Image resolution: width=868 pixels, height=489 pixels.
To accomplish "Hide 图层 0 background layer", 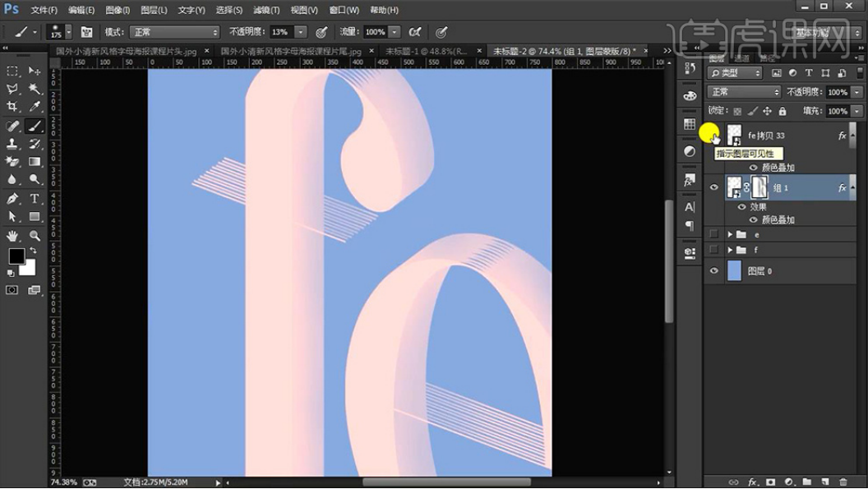I will (713, 271).
